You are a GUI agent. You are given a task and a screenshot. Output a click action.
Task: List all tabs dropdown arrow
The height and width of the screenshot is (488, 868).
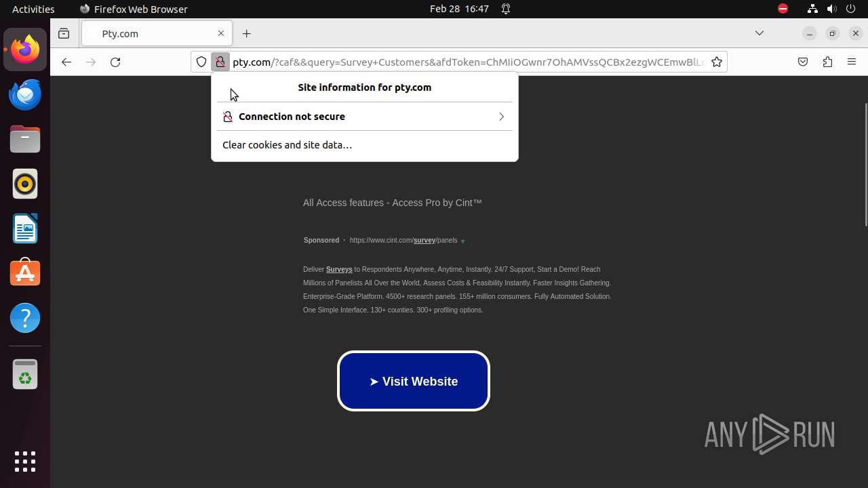[759, 33]
